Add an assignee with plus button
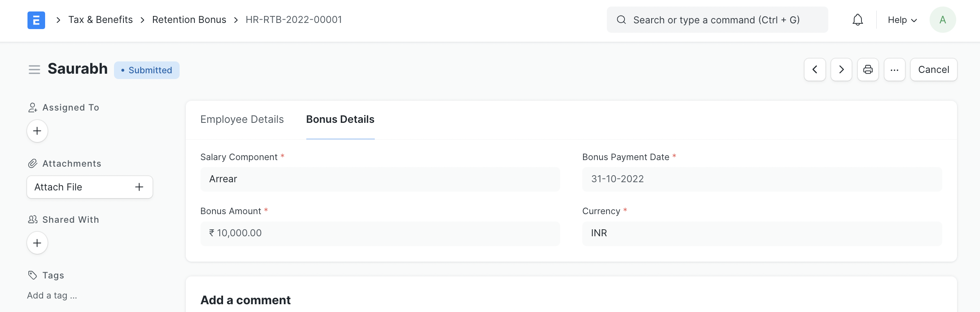This screenshot has width=980, height=312. click(37, 131)
